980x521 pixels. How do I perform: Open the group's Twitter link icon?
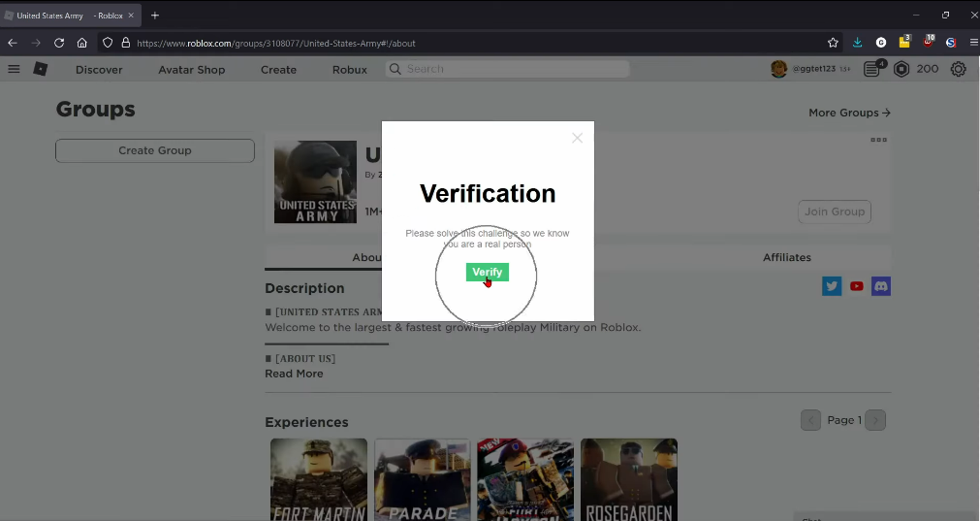[x=832, y=286]
